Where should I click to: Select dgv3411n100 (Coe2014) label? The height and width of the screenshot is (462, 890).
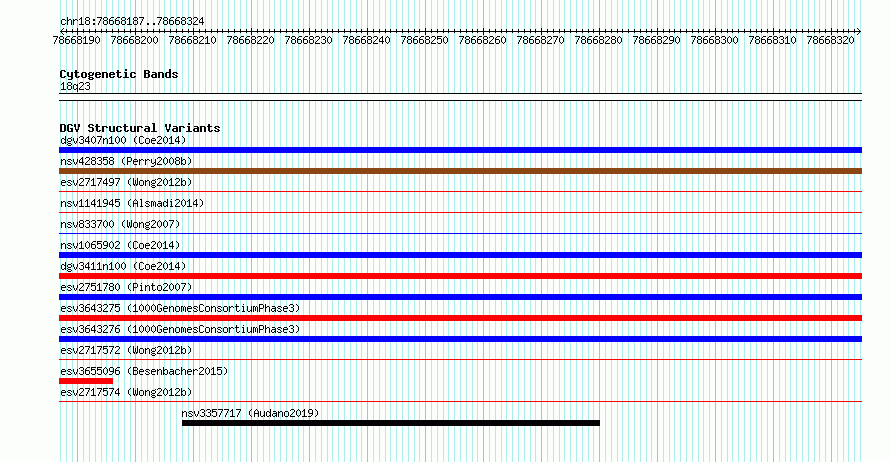click(x=123, y=266)
